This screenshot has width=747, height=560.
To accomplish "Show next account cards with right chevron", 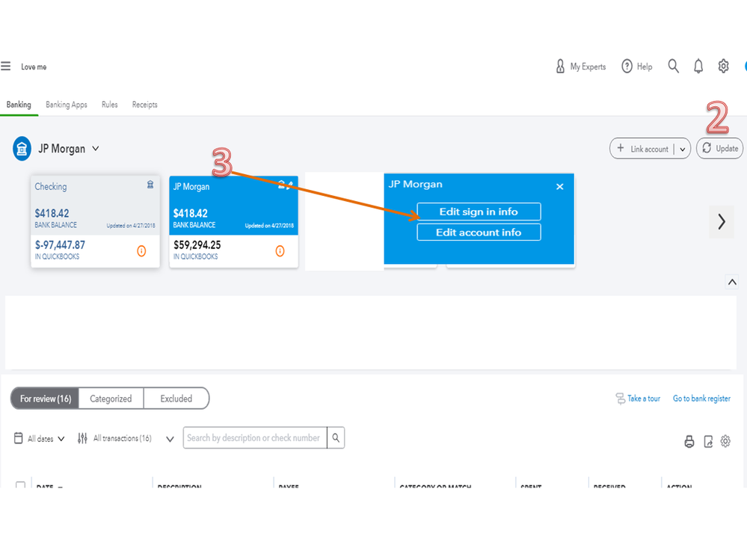I will (x=722, y=221).
